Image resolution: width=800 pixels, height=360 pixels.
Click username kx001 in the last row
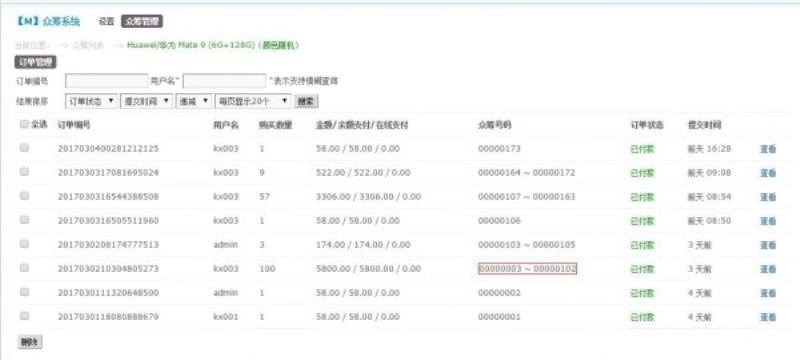[x=226, y=317]
